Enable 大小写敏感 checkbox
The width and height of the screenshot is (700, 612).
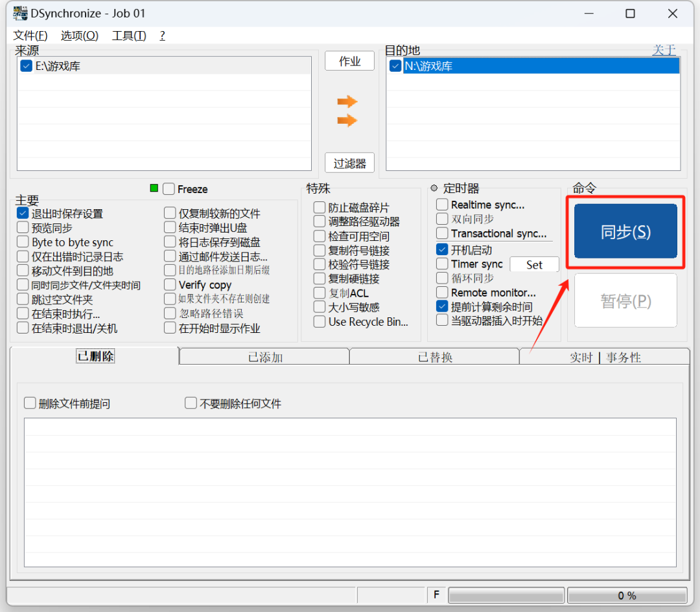pos(319,308)
